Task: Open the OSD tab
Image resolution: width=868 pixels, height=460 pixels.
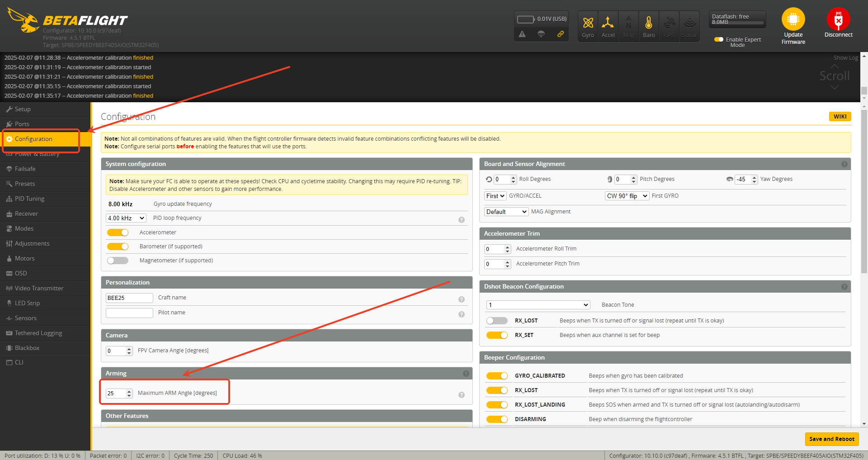Action: pos(45,274)
